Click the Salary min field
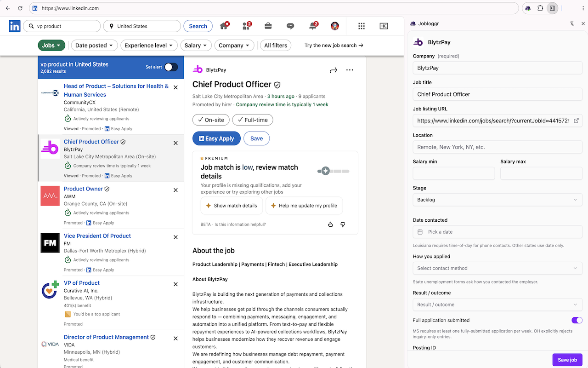This screenshot has width=588, height=368. [x=454, y=173]
